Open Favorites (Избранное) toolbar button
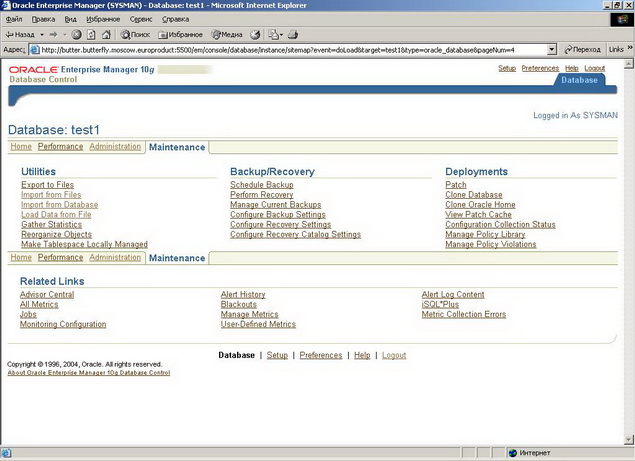The width and height of the screenshot is (635, 461). tap(180, 35)
